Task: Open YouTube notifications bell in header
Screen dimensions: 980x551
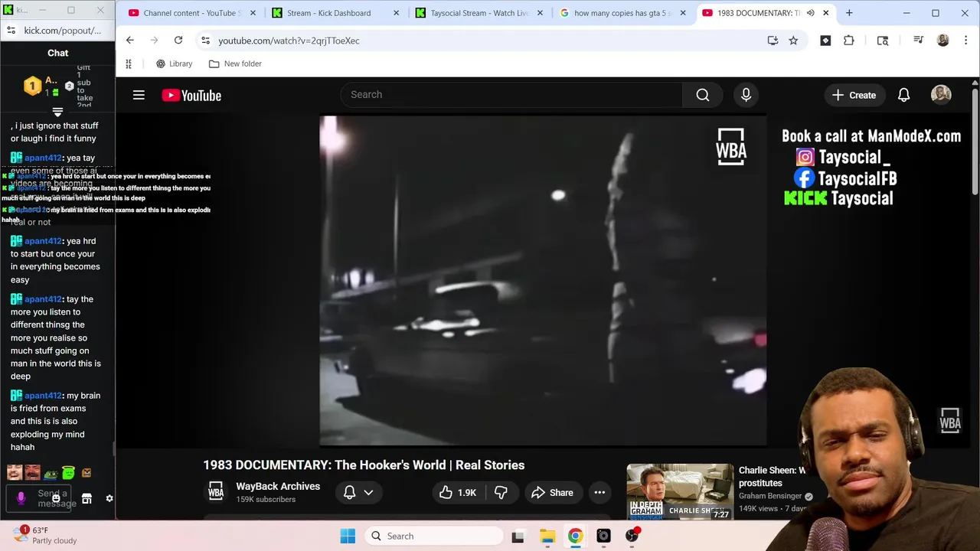Action: pos(903,95)
